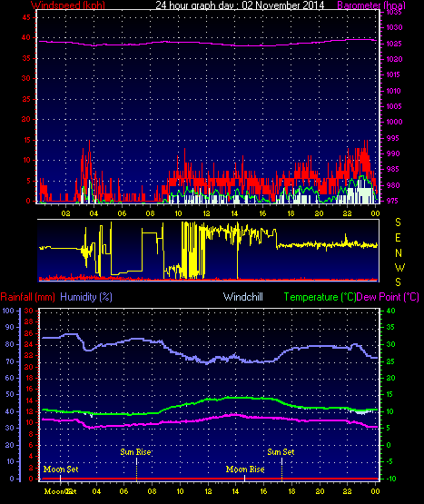Click the Moon Rise marker label

coord(245,469)
